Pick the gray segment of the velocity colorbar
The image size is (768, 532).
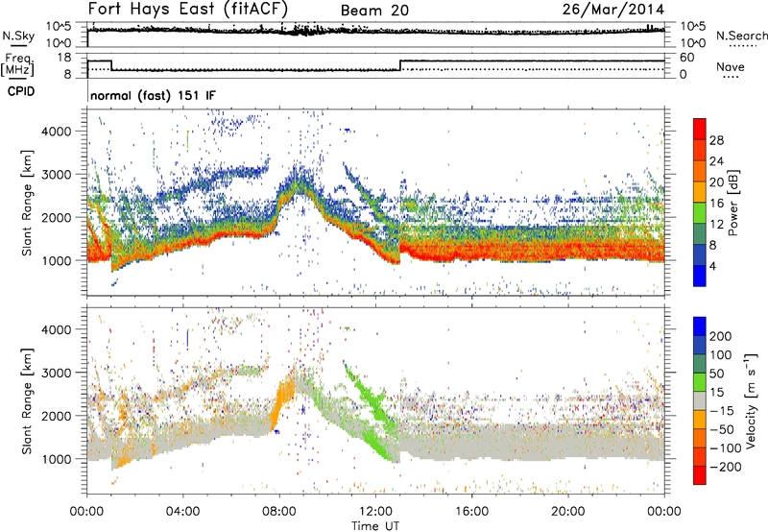click(x=700, y=400)
